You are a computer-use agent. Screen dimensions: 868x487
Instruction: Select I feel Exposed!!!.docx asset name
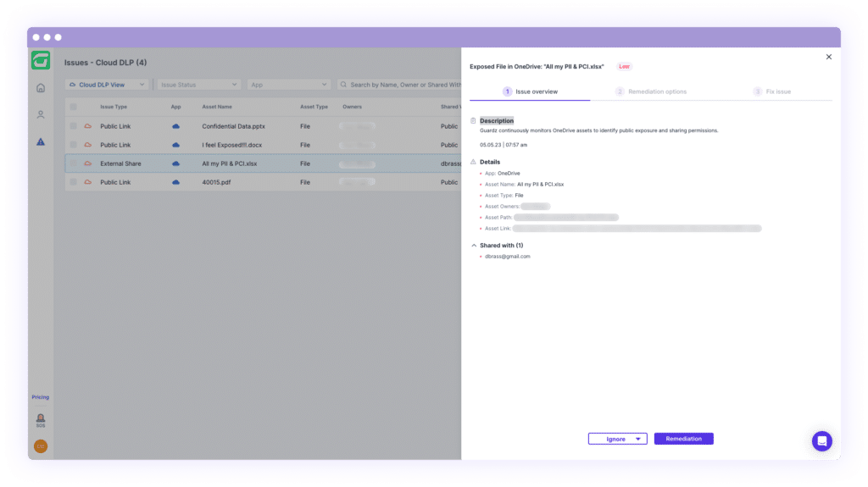pyautogui.click(x=232, y=145)
